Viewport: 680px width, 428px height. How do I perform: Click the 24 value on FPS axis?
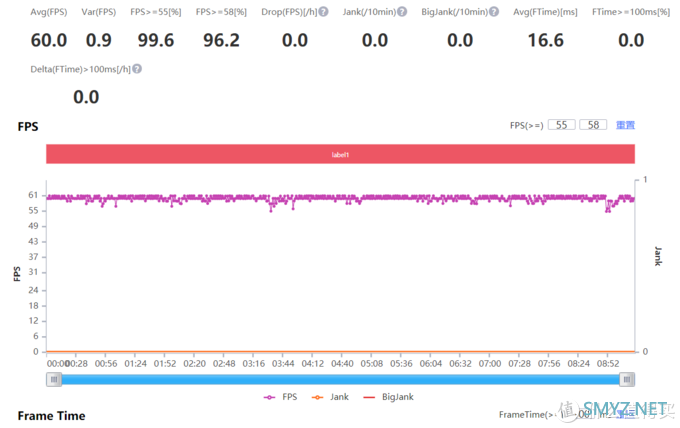pos(33,290)
